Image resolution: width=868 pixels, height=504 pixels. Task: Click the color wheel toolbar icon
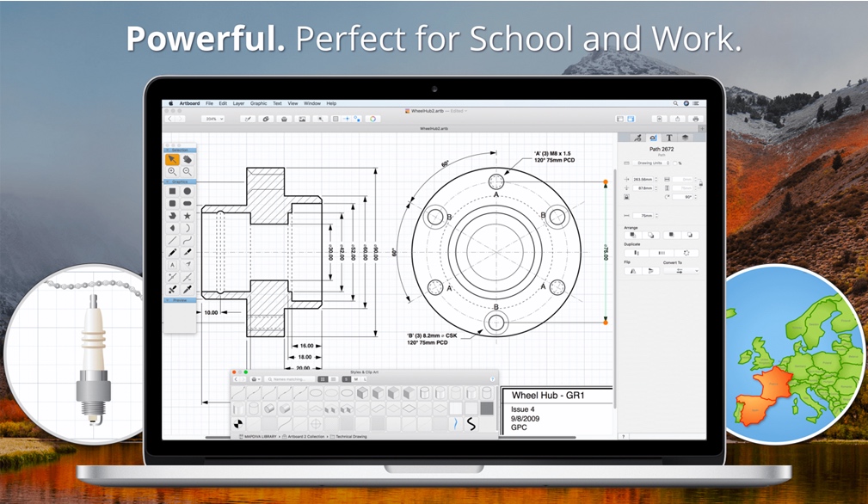372,119
